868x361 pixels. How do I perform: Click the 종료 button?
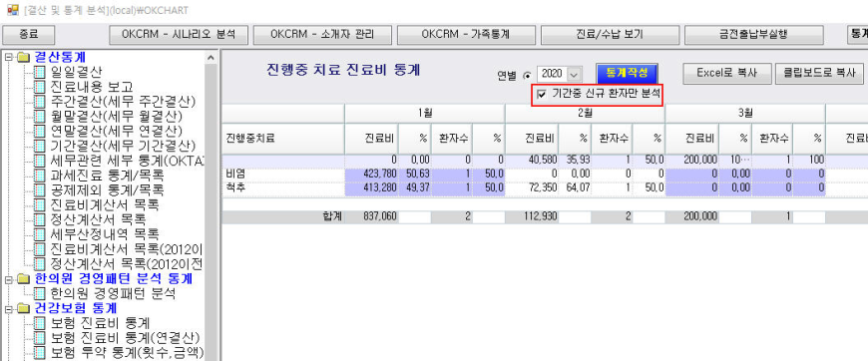click(29, 34)
